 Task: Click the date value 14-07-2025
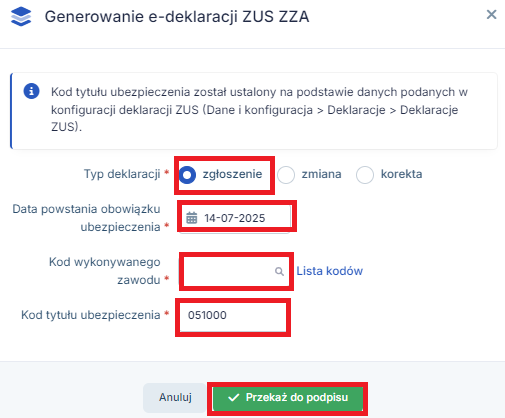tap(235, 218)
